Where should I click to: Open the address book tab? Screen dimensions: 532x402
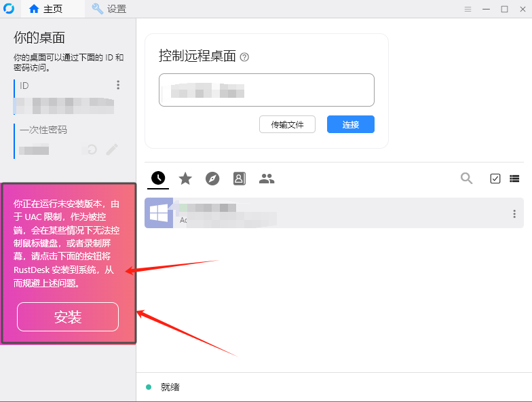pos(240,179)
